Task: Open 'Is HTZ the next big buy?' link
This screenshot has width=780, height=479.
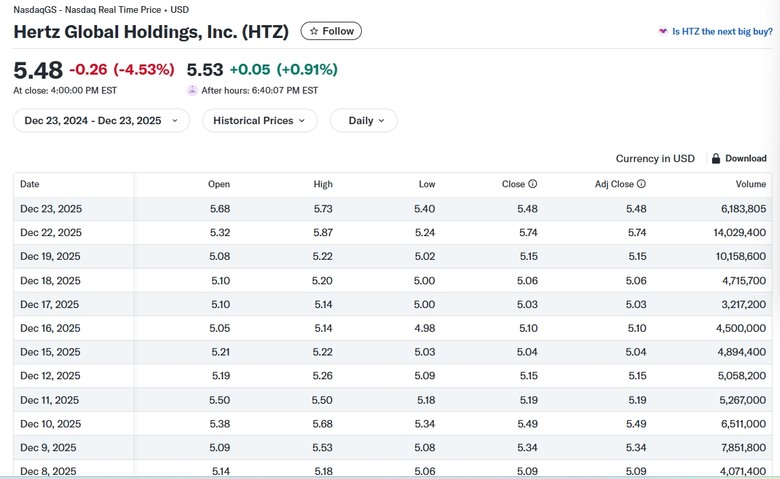Action: point(722,32)
